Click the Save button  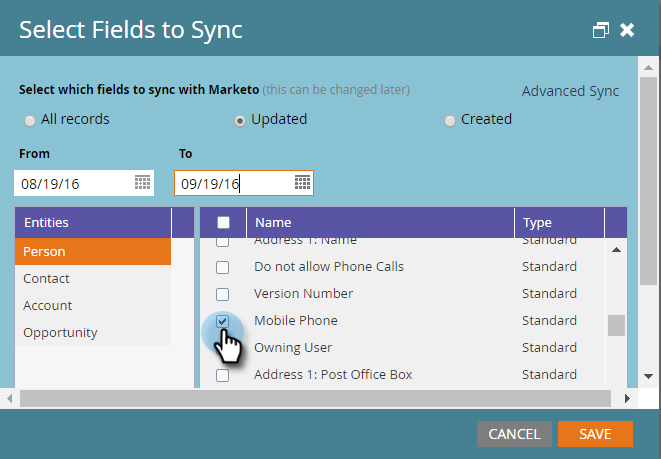coord(595,434)
